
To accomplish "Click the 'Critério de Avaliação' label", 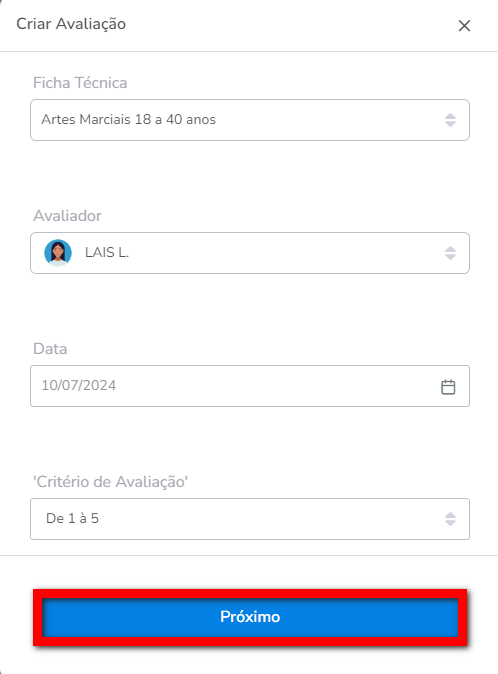I will click(x=110, y=482).
